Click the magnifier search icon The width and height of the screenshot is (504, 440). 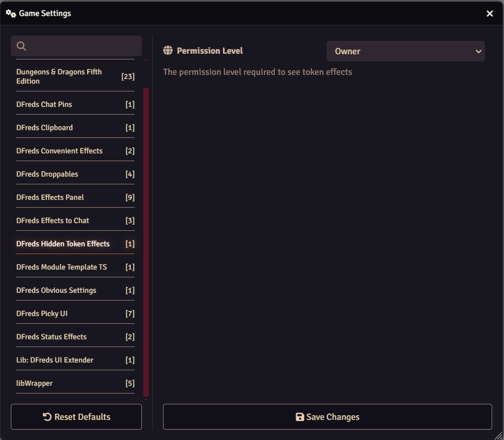pos(22,46)
